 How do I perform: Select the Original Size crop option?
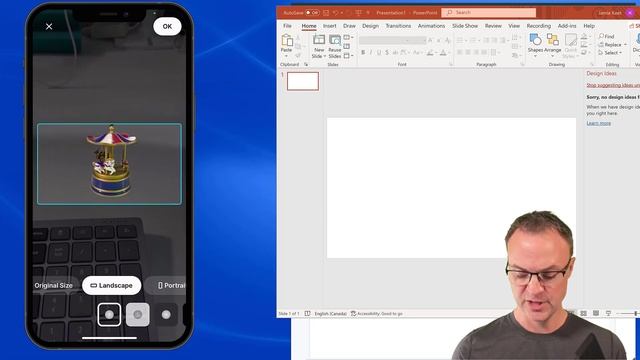(53, 286)
